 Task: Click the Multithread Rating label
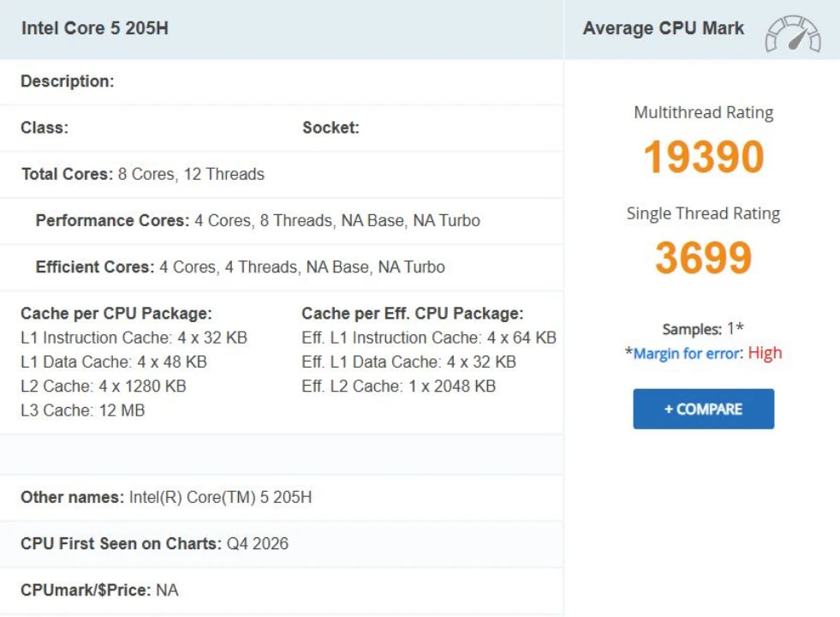click(703, 112)
